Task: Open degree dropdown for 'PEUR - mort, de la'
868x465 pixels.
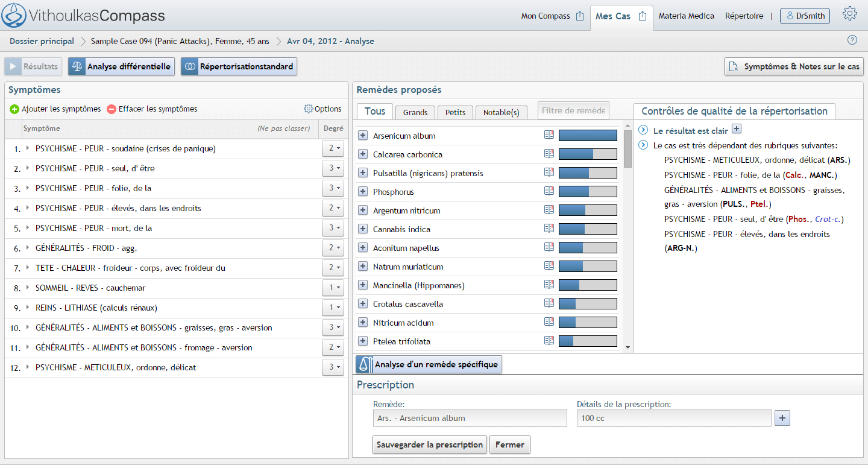Action: pyautogui.click(x=333, y=228)
